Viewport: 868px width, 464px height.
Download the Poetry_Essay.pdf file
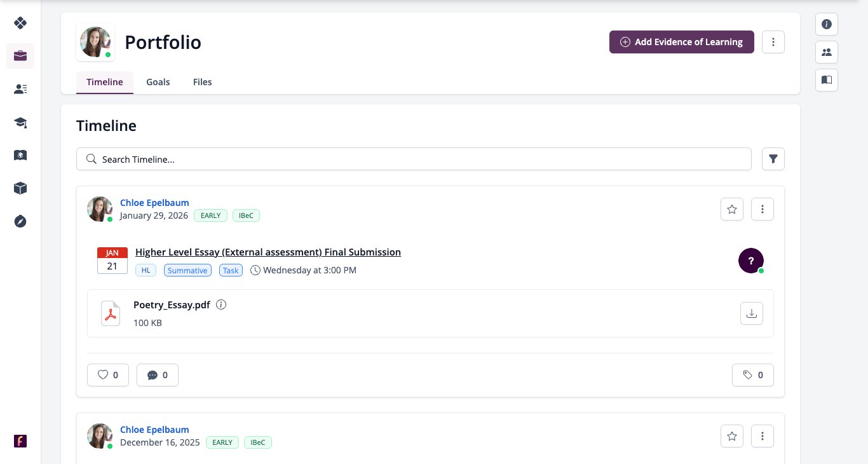[x=752, y=313]
